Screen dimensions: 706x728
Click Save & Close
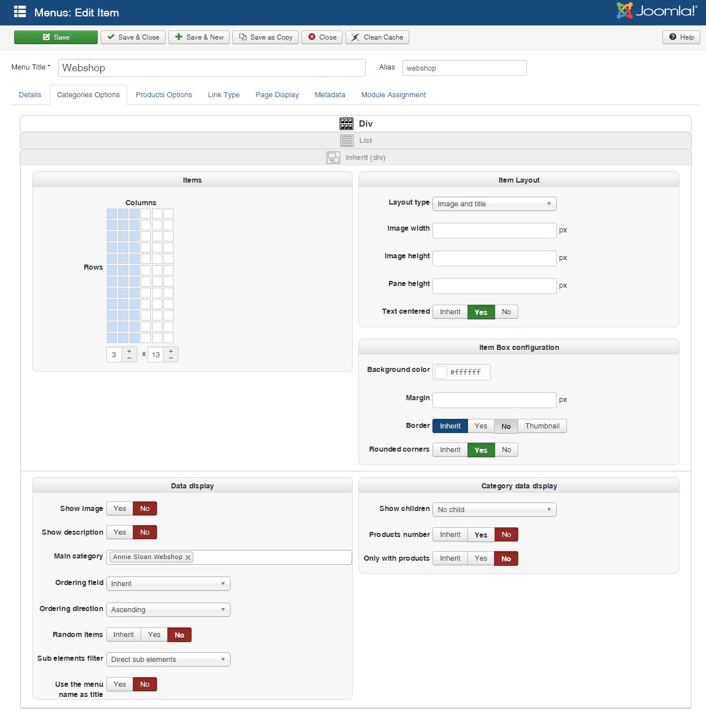(133, 37)
